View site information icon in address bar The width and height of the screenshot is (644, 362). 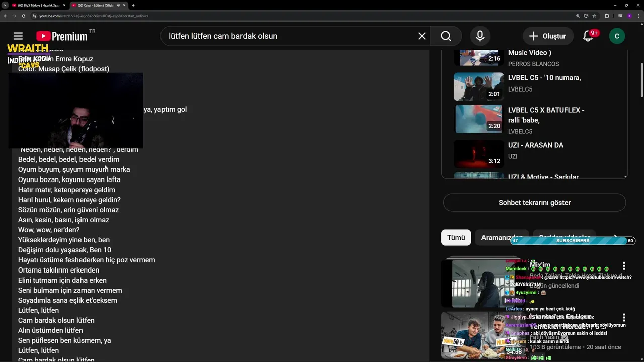35,16
